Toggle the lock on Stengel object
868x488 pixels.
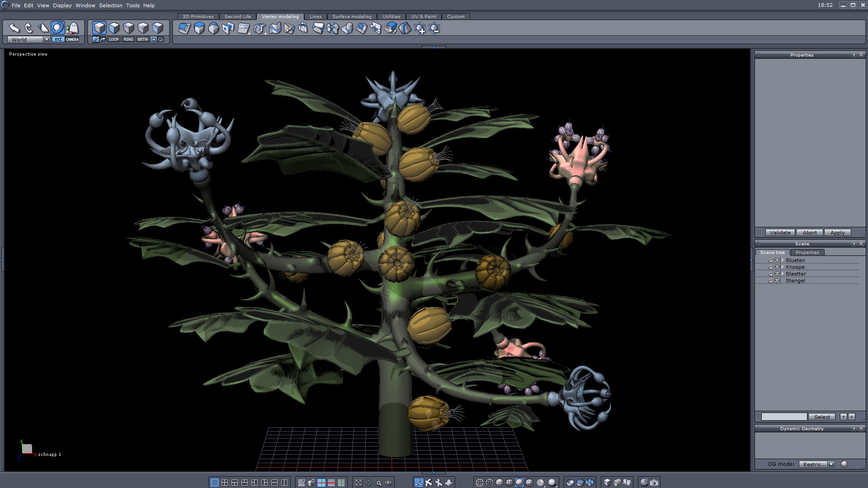771,281
